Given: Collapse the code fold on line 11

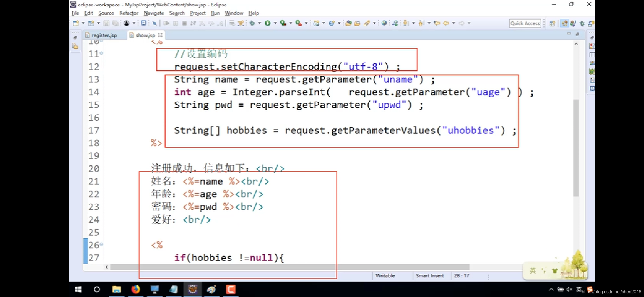Looking at the screenshot, I should point(102,53).
